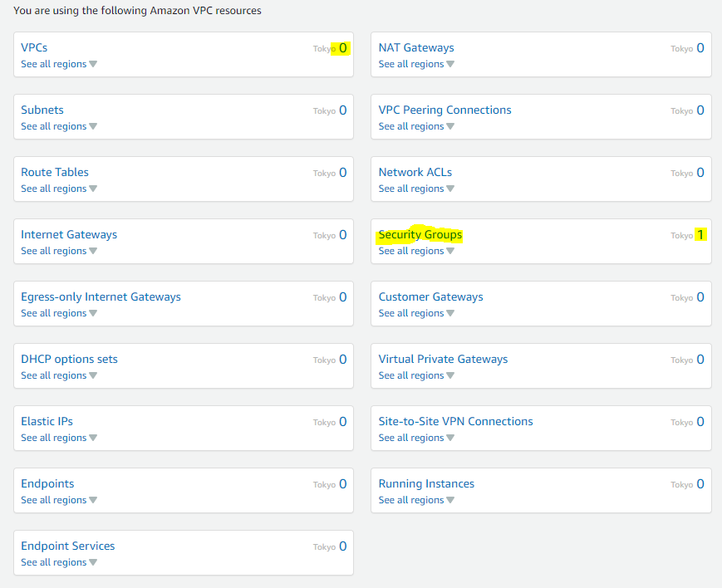Open the Endpoints link

coord(47,483)
